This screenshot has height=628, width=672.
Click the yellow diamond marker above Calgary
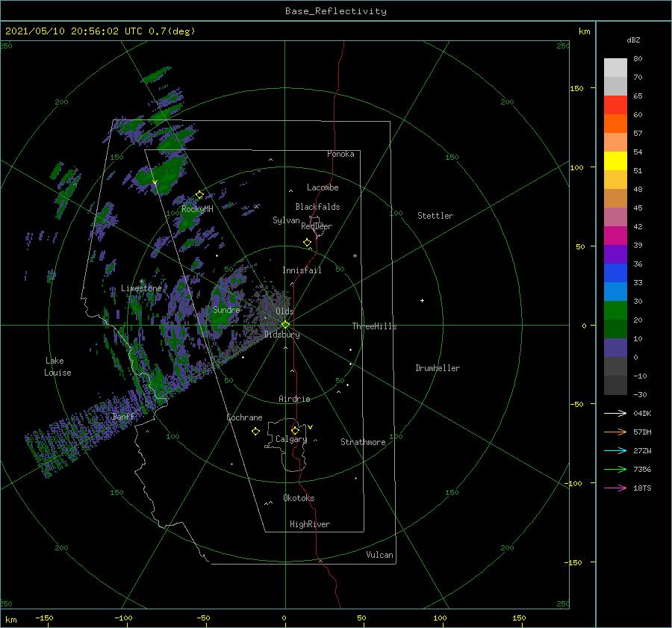click(x=295, y=430)
